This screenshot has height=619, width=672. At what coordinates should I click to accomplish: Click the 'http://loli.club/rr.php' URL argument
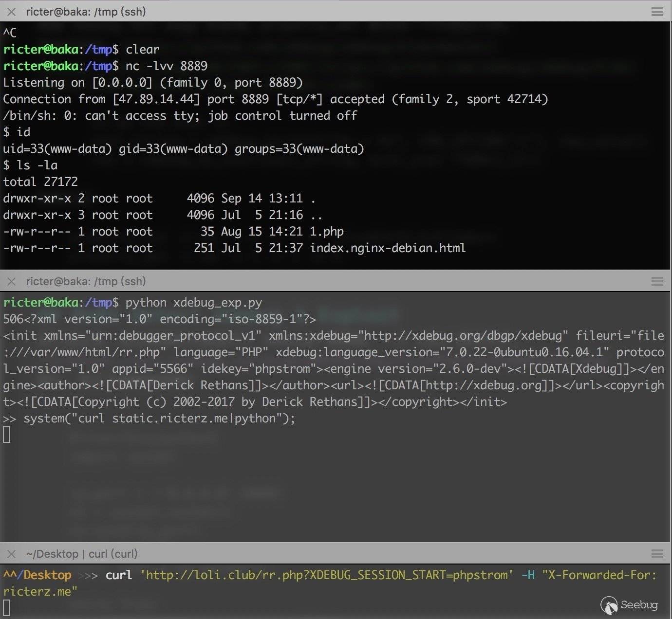click(224, 575)
